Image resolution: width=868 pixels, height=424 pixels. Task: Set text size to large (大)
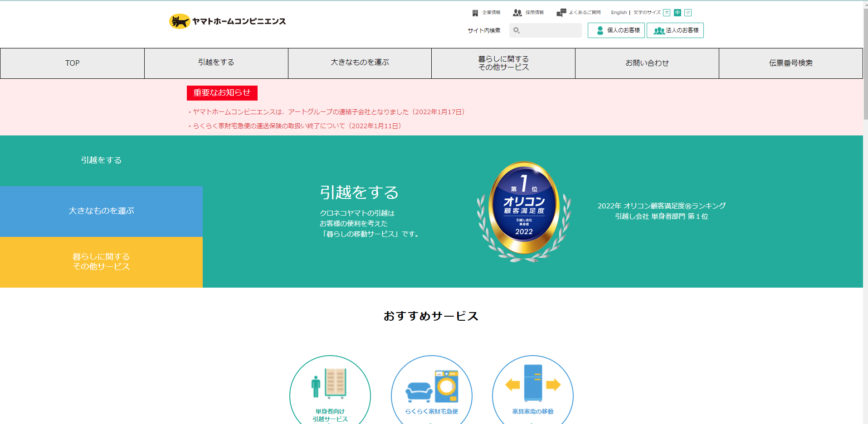pos(667,13)
